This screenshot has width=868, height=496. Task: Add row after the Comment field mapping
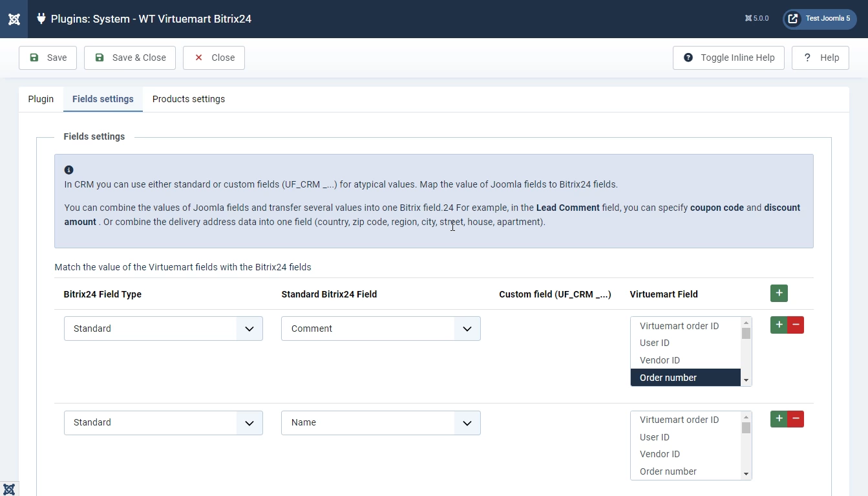[x=779, y=325]
